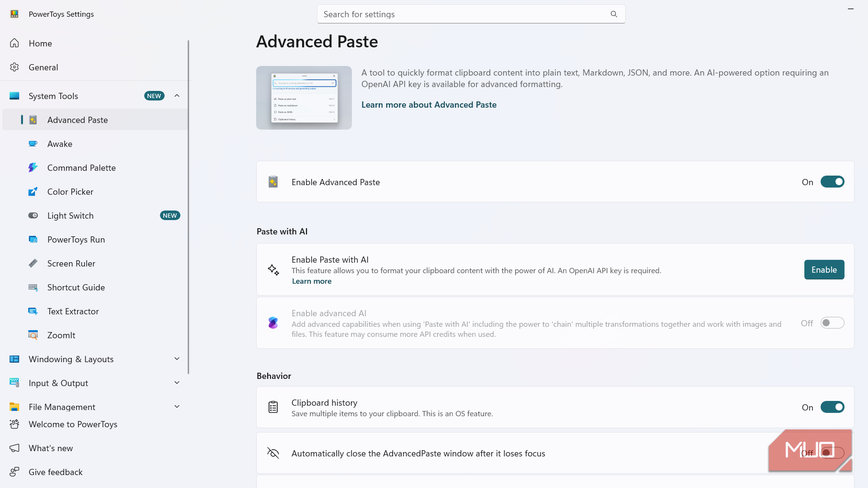Screen dimensions: 868x488
Task: Toggle Enable Advanced Paste switch
Action: pos(833,182)
